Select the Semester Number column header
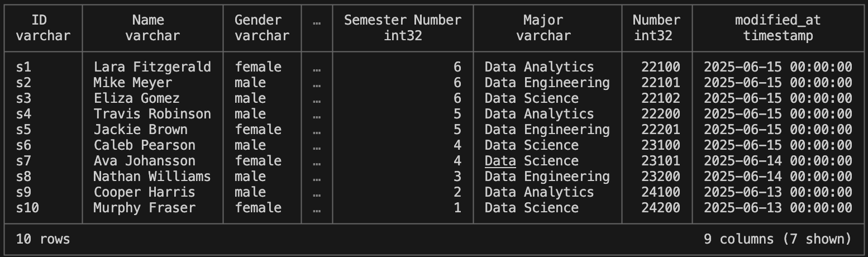Screen dimensions: 868x257 point(403,28)
